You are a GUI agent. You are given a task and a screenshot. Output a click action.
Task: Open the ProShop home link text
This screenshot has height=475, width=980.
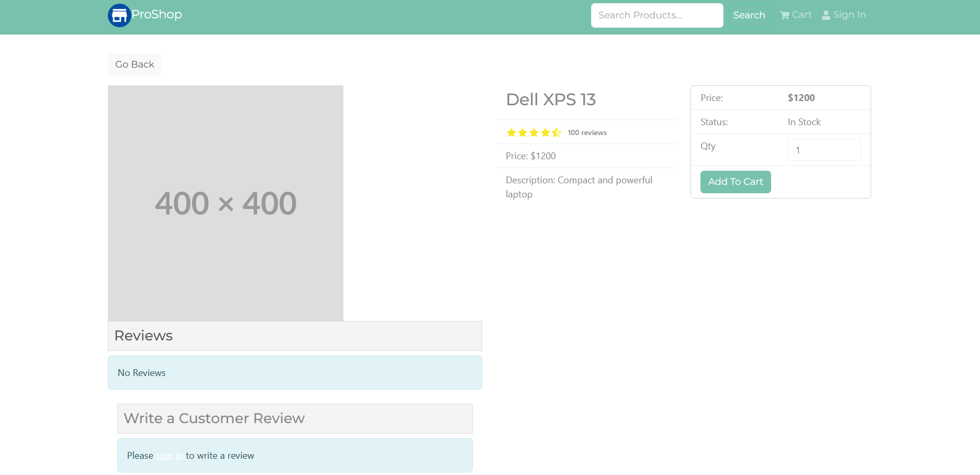pyautogui.click(x=157, y=15)
